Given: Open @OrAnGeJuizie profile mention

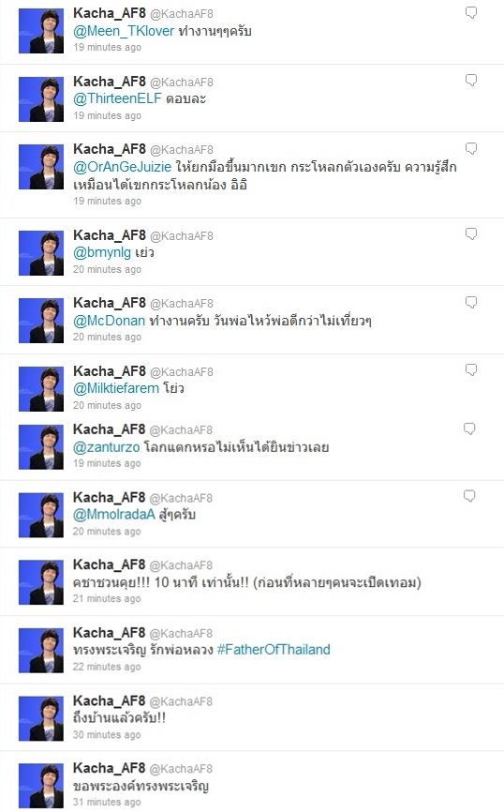Looking at the screenshot, I should (122, 167).
